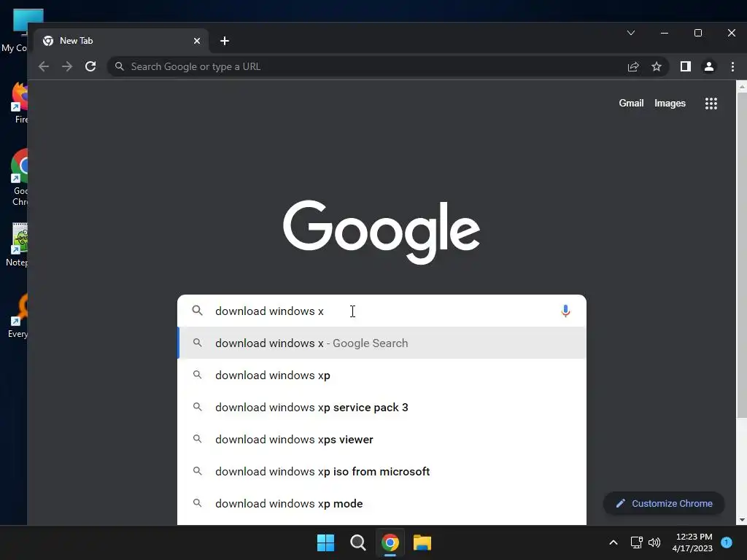Select the Notepad++ desktop shortcut
The image size is (747, 560).
(18, 245)
